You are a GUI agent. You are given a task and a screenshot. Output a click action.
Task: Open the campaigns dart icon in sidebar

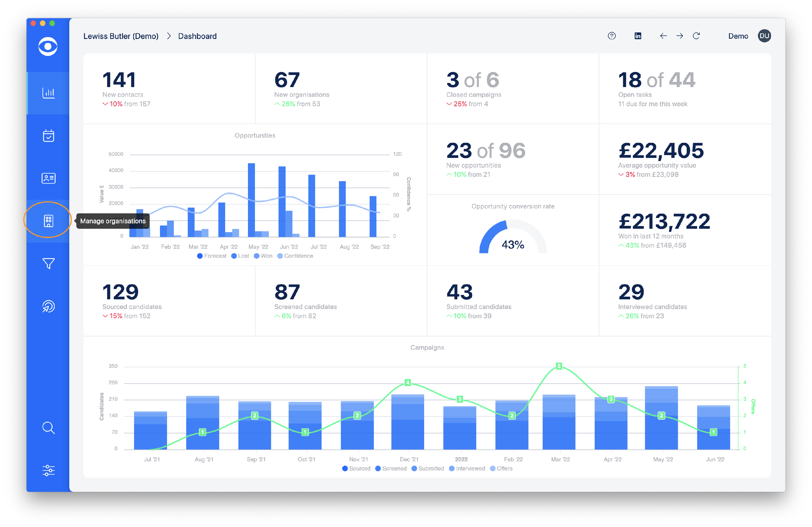pyautogui.click(x=48, y=306)
